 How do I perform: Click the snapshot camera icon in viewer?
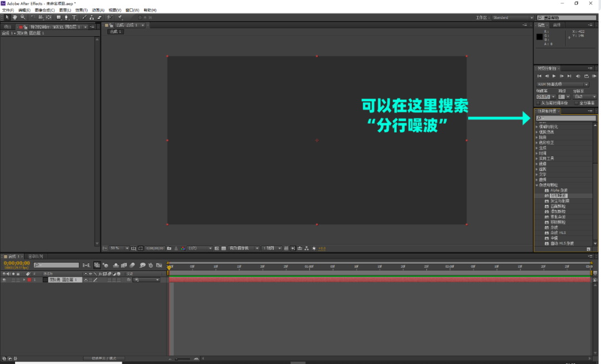point(169,248)
